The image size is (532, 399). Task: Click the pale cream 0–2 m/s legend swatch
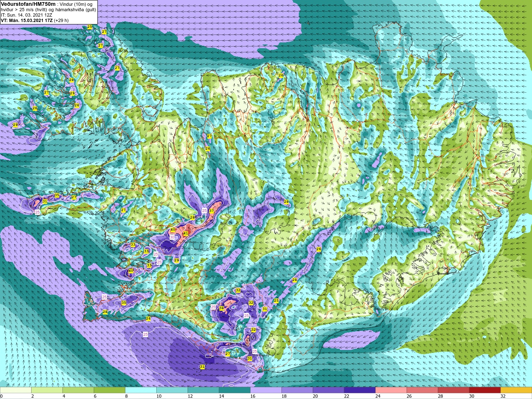point(16,390)
